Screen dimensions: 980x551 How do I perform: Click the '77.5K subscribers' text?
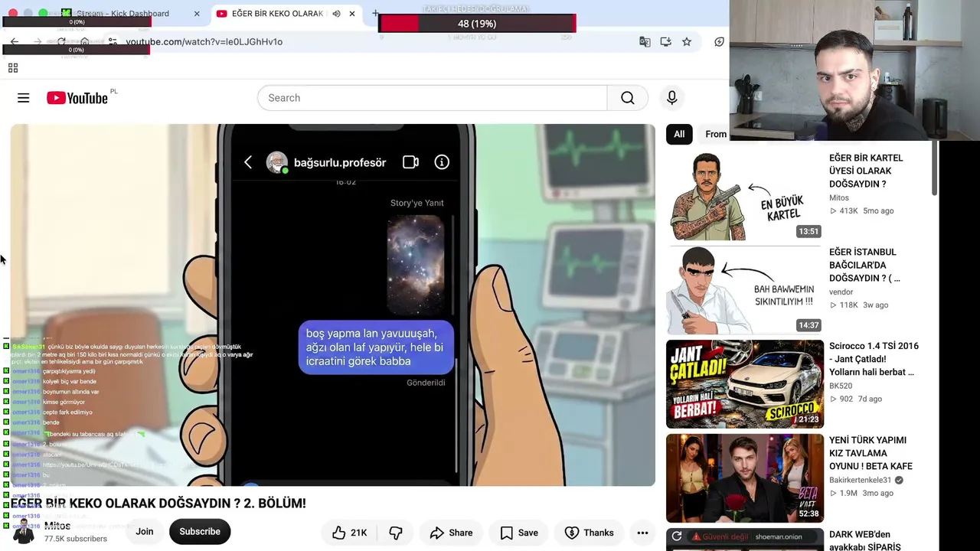[75, 539]
